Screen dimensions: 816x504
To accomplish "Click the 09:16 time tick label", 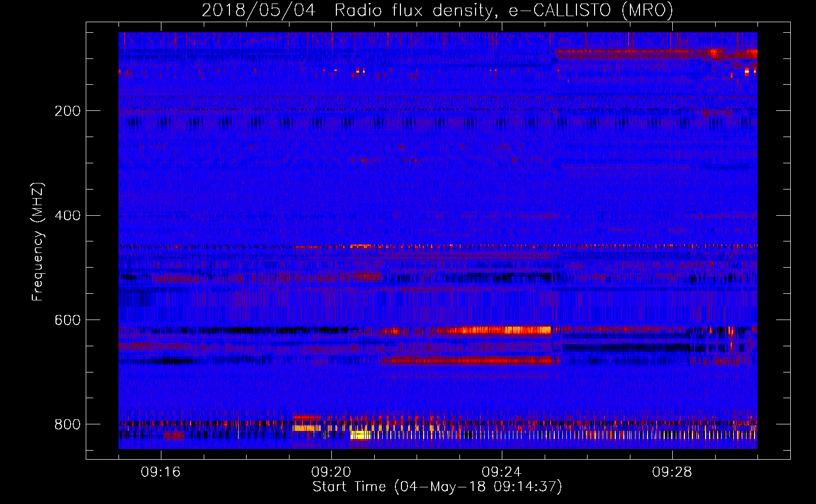I will 161,472.
